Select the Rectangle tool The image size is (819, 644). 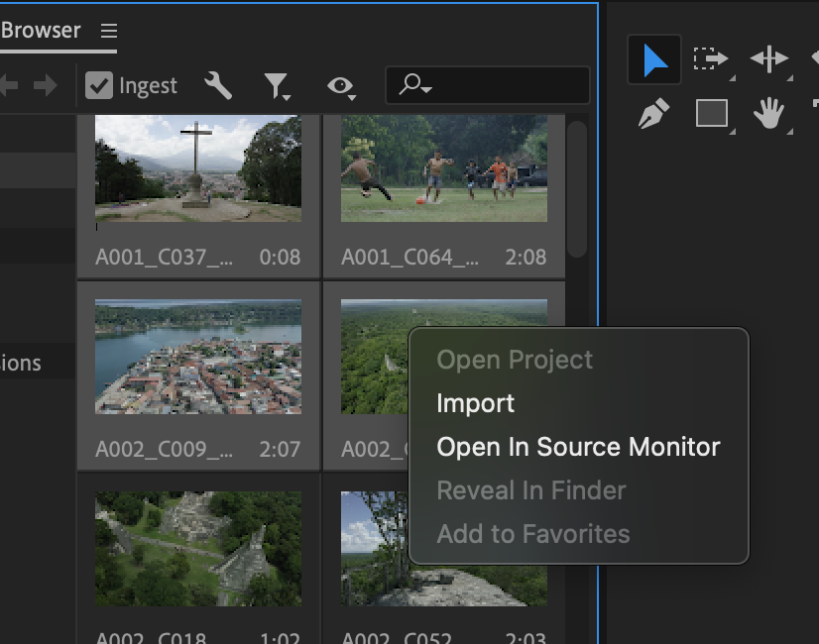click(712, 114)
